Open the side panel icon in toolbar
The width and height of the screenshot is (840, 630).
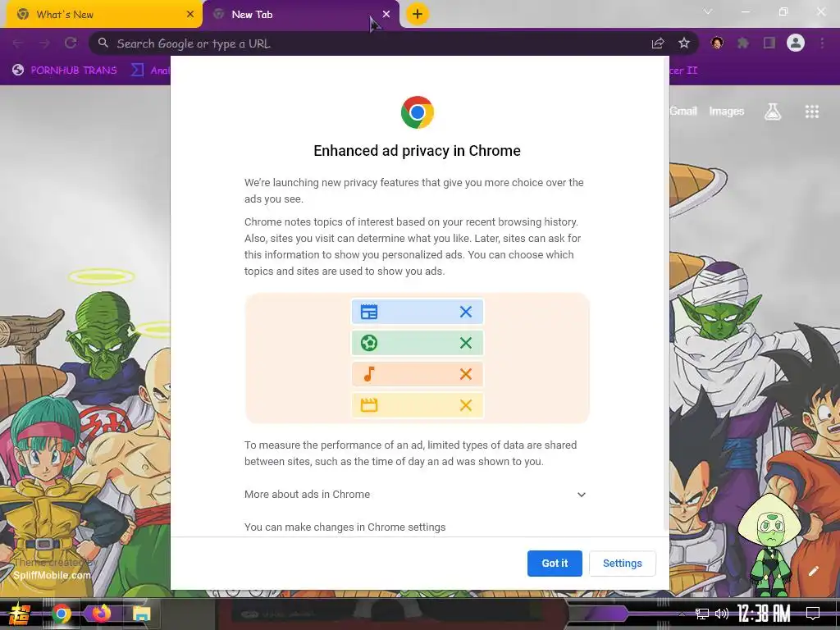tap(769, 43)
